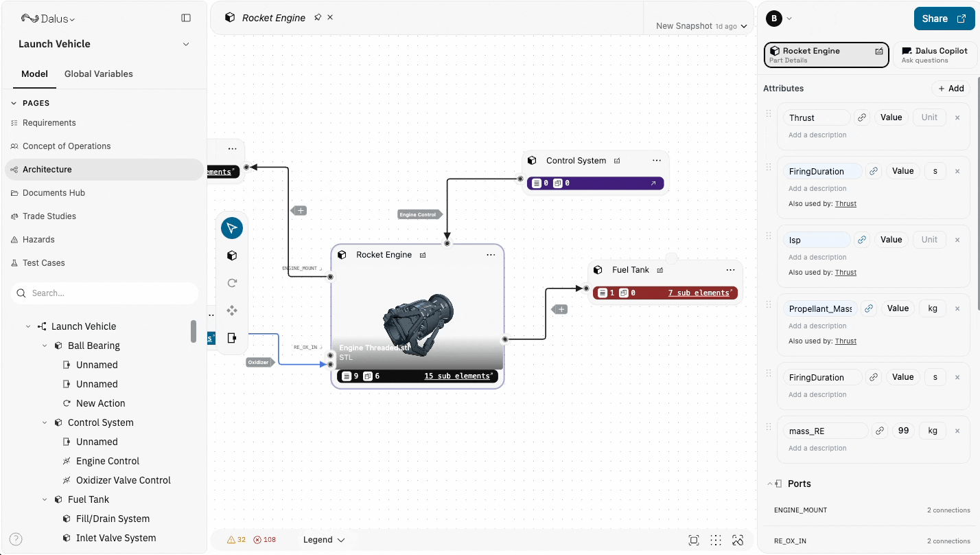Pin the Rocket Engine tab
The image size is (980, 555).
(318, 17)
